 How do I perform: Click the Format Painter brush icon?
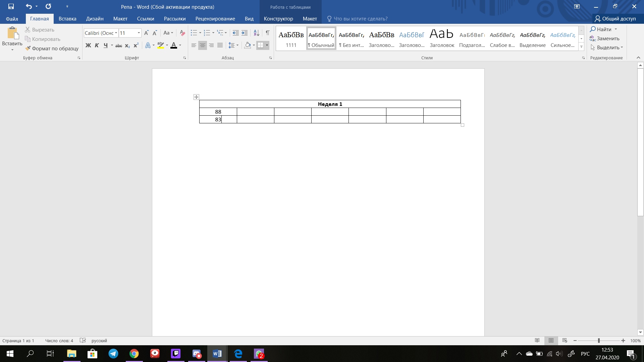(28, 48)
